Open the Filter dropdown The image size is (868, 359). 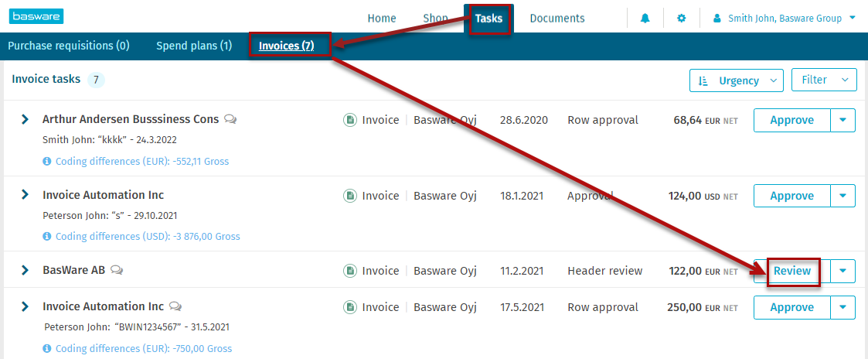click(x=824, y=80)
